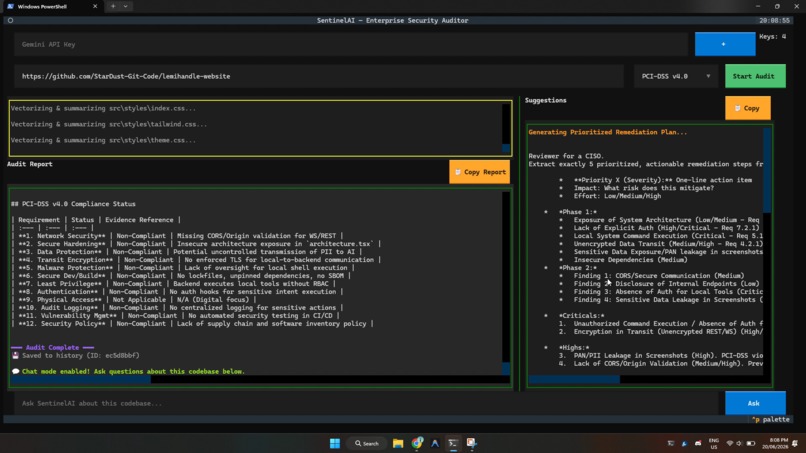Select the '4. Transit Encryption' table row

(196, 260)
